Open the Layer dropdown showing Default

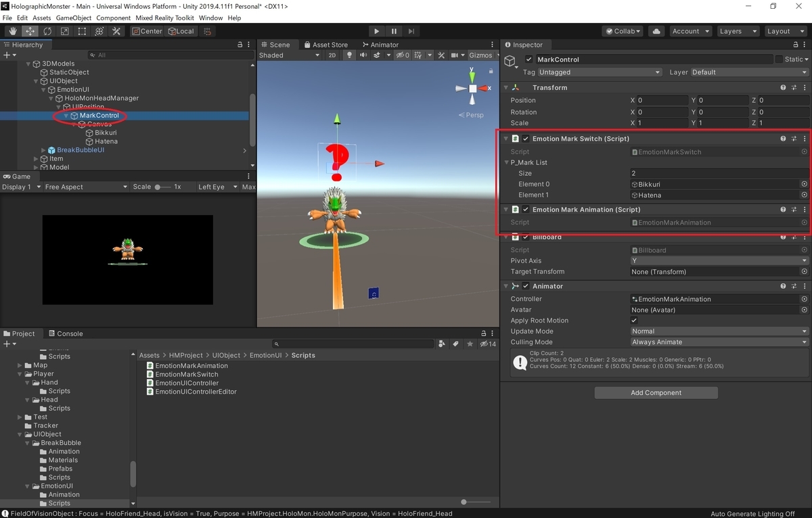click(749, 72)
